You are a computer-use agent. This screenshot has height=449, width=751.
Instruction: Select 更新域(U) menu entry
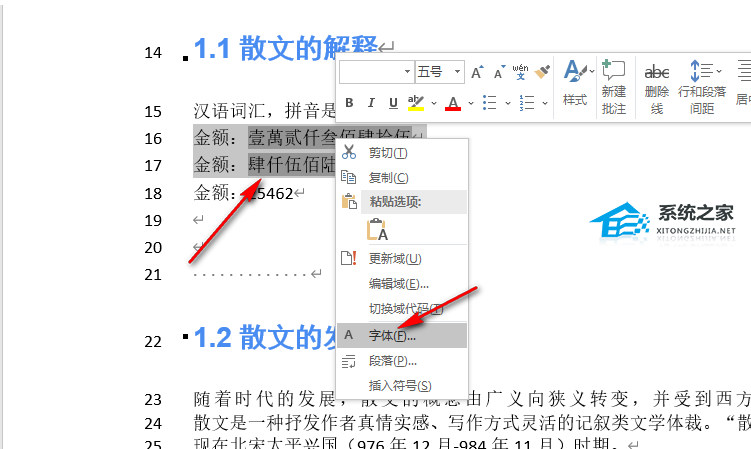click(x=402, y=259)
